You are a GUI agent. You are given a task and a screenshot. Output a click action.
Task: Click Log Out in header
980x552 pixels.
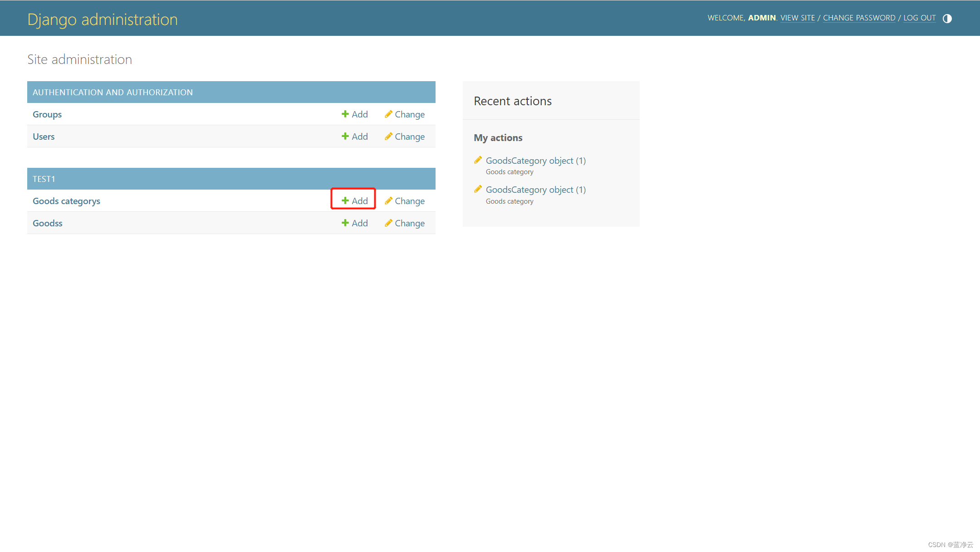coord(919,18)
